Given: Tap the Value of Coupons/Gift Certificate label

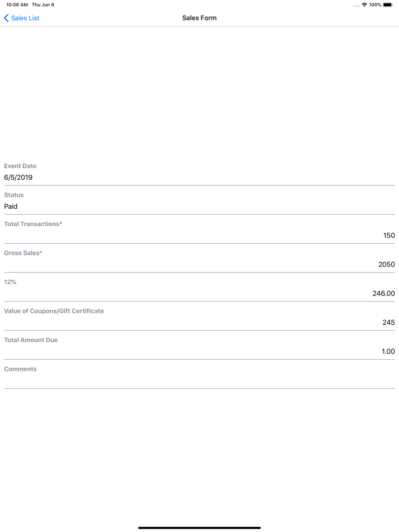Looking at the screenshot, I should 54,311.
